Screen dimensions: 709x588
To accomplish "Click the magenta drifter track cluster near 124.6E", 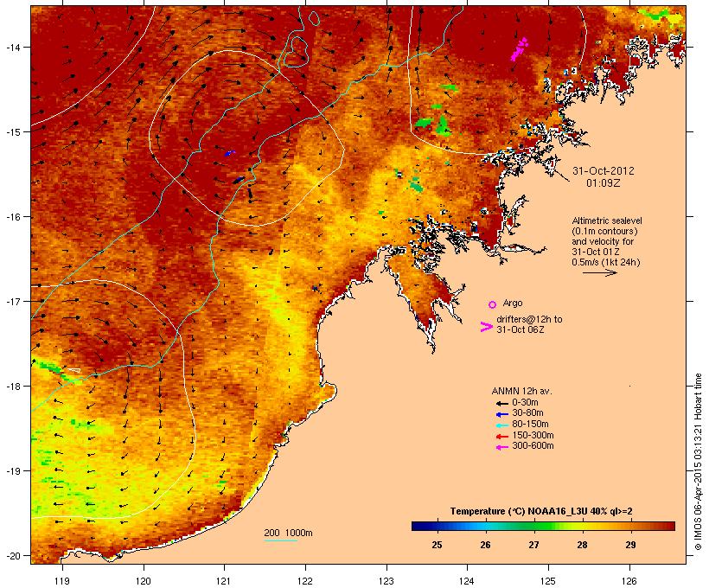I will point(519,49).
